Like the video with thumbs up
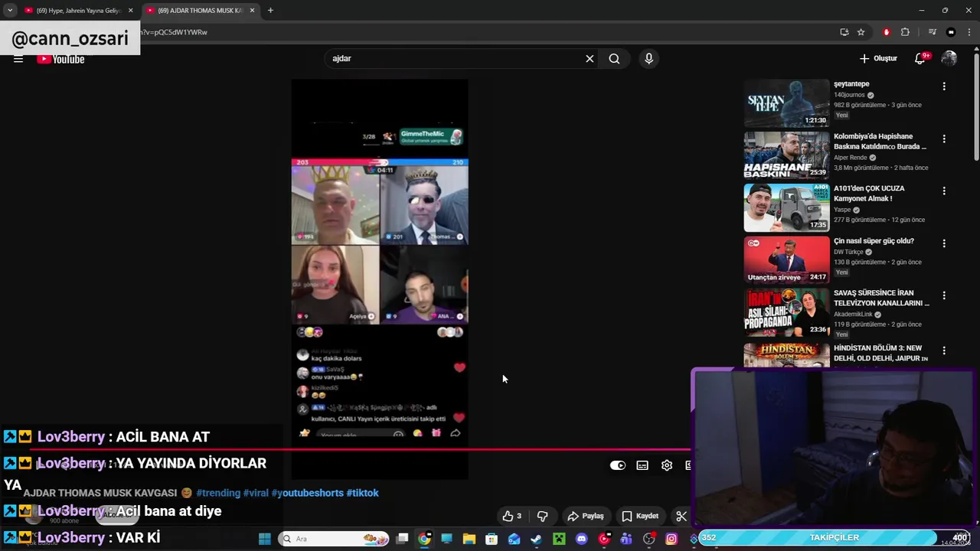Image resolution: width=980 pixels, height=551 pixels. [511, 516]
